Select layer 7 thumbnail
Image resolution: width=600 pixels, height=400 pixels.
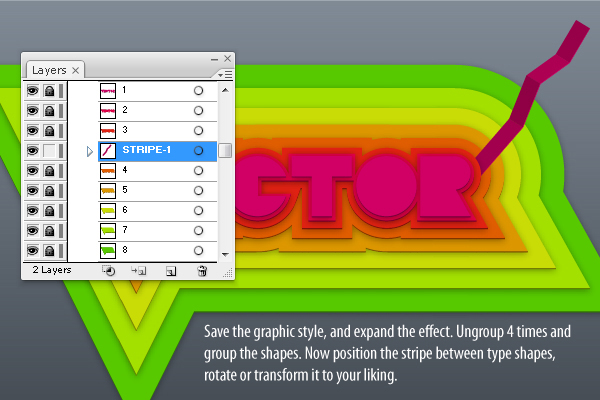[108, 231]
